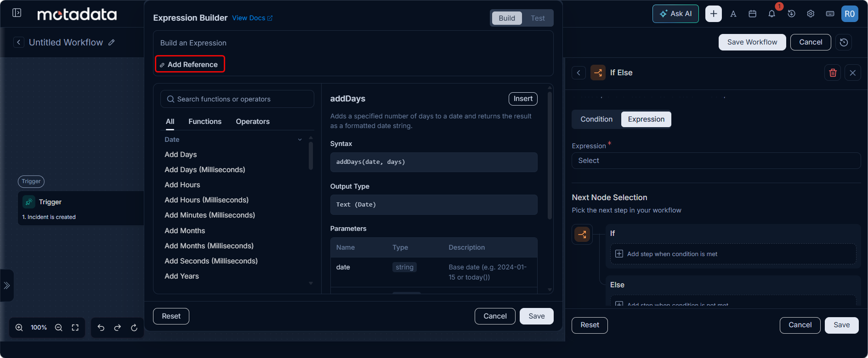Switch to the Functions tab
The image size is (868, 358).
click(x=205, y=122)
